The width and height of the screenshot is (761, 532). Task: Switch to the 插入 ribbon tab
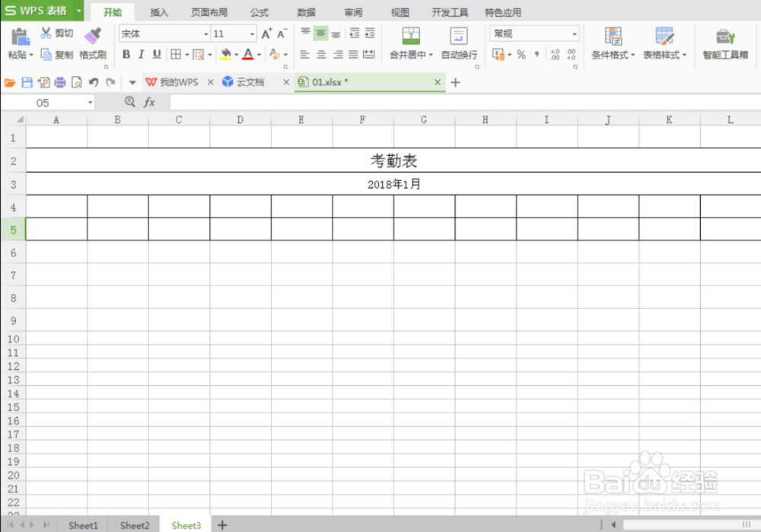point(158,11)
